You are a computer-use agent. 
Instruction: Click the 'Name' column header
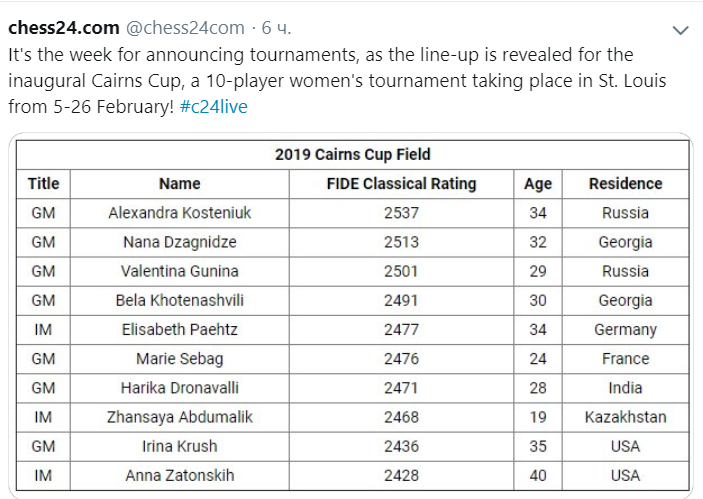click(179, 183)
